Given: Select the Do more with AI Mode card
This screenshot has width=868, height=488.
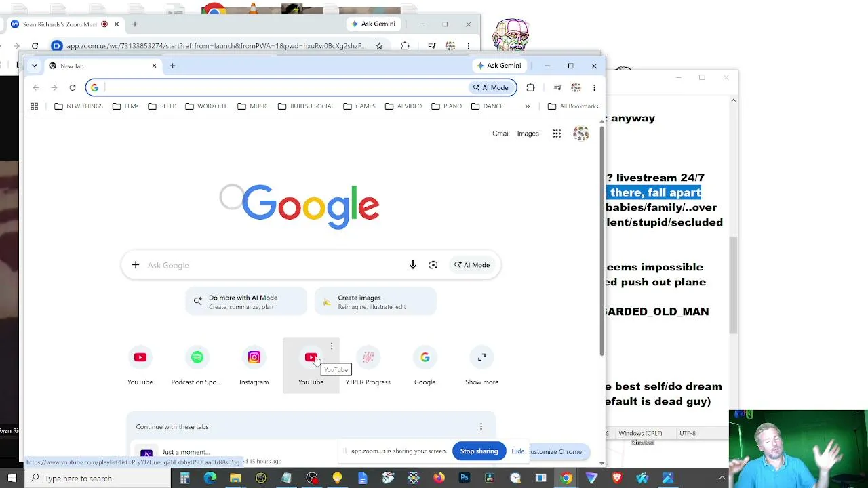Looking at the screenshot, I should (x=246, y=302).
